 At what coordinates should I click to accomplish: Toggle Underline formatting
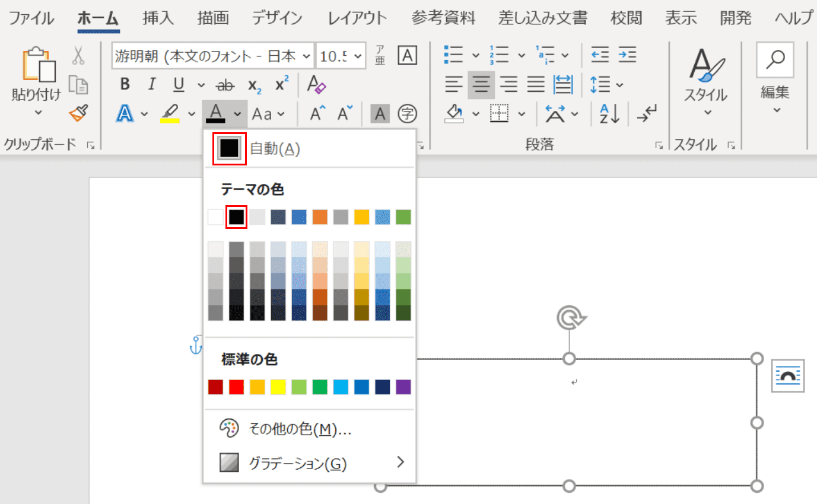[x=179, y=85]
